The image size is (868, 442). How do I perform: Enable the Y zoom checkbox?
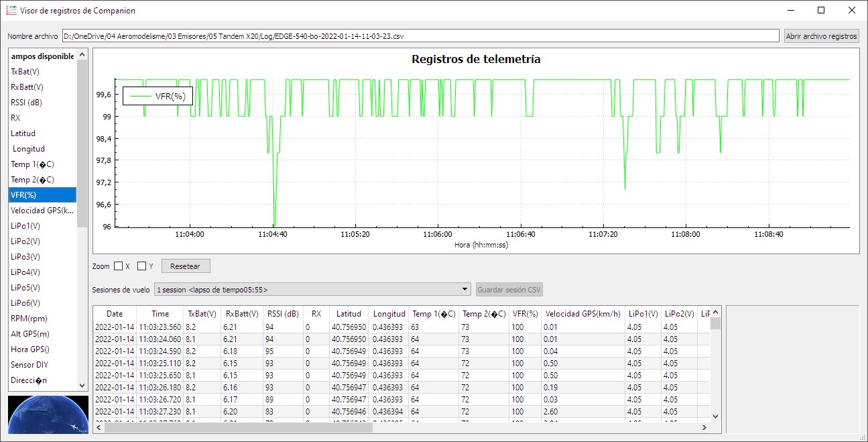(x=141, y=266)
